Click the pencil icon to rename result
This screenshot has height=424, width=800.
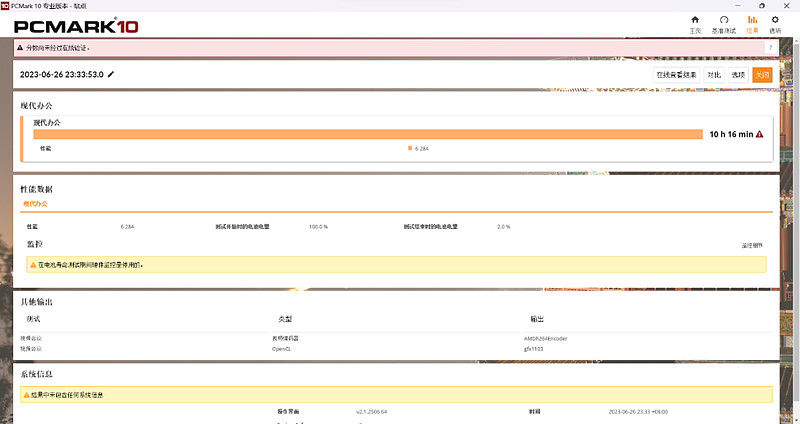point(111,74)
